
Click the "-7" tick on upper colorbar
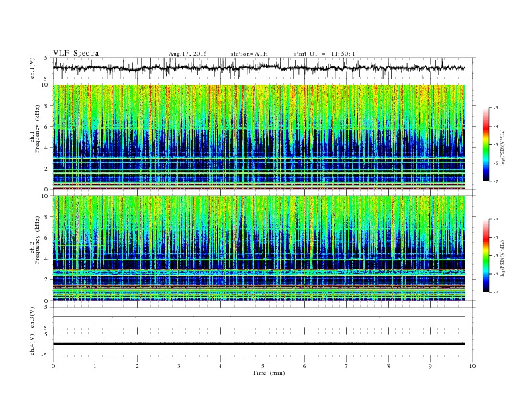[496, 181]
